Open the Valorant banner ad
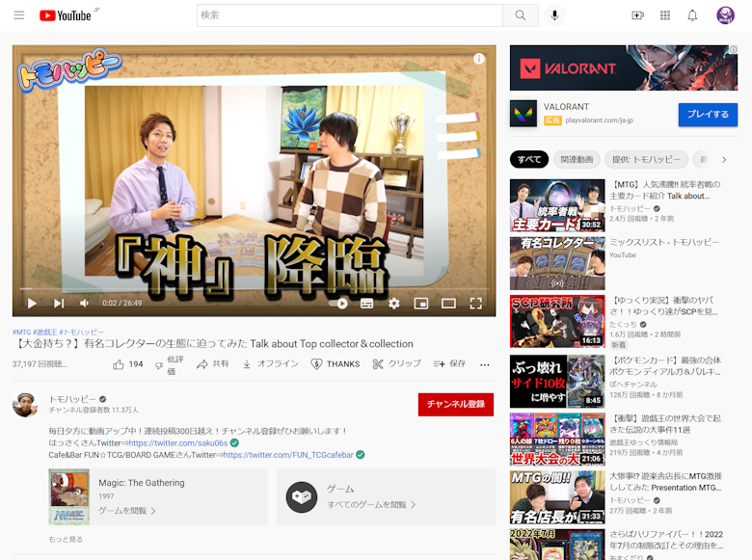This screenshot has height=560, width=752. pyautogui.click(x=624, y=67)
